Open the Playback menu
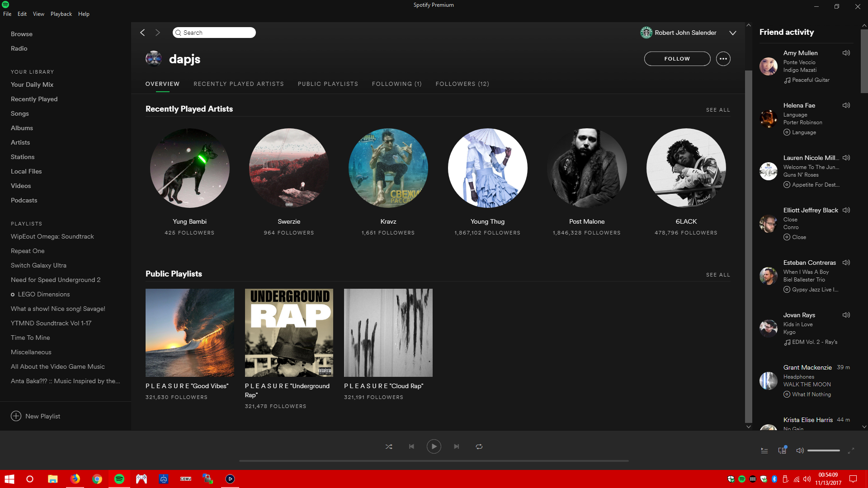Image resolution: width=868 pixels, height=488 pixels. click(x=61, y=14)
